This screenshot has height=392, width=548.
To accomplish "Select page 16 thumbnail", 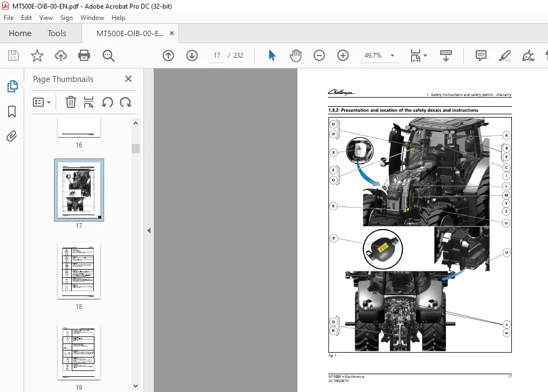I will pyautogui.click(x=79, y=128).
